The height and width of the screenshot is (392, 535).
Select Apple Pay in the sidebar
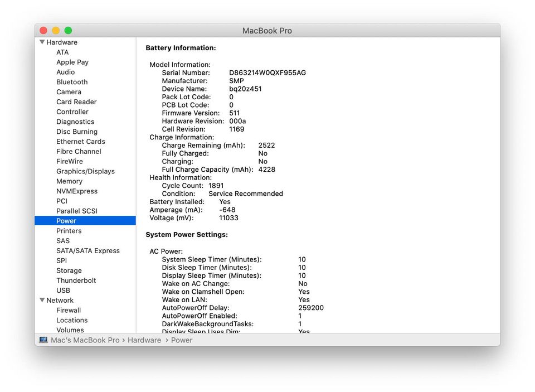coord(72,62)
